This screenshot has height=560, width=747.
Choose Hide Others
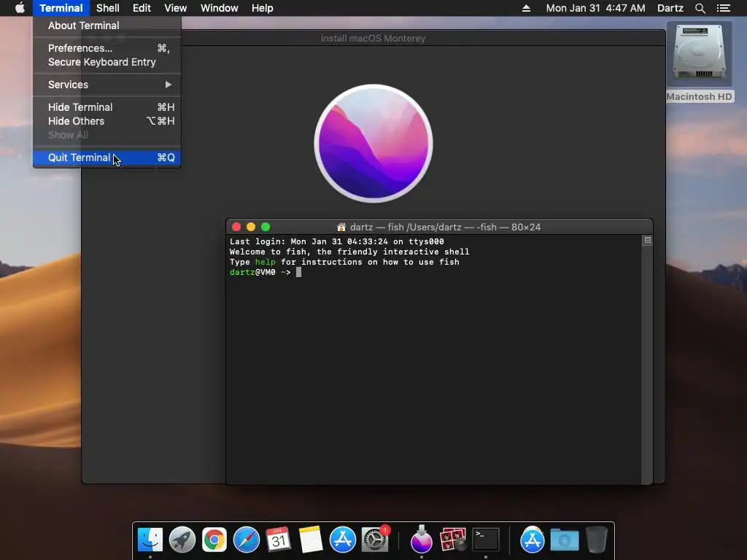point(107,121)
